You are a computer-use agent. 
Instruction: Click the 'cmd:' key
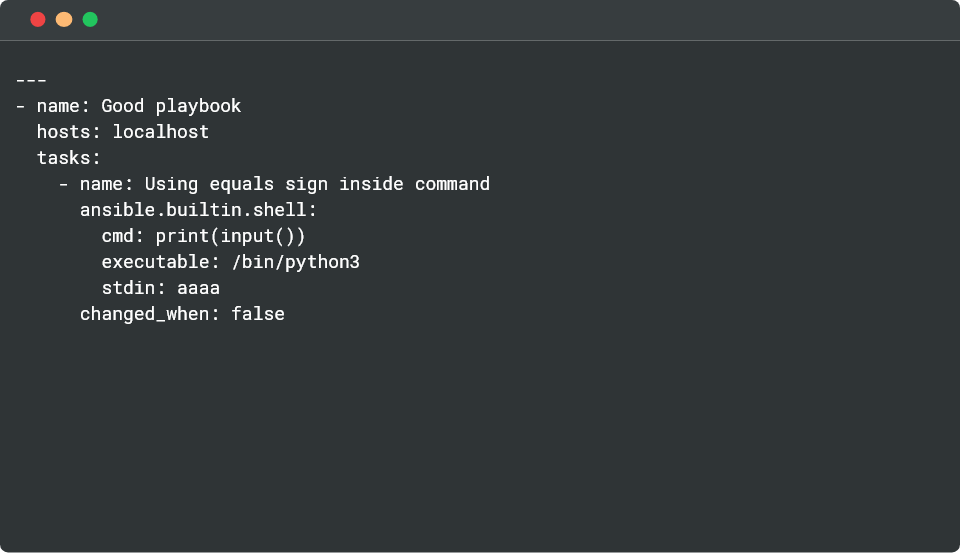point(123,236)
